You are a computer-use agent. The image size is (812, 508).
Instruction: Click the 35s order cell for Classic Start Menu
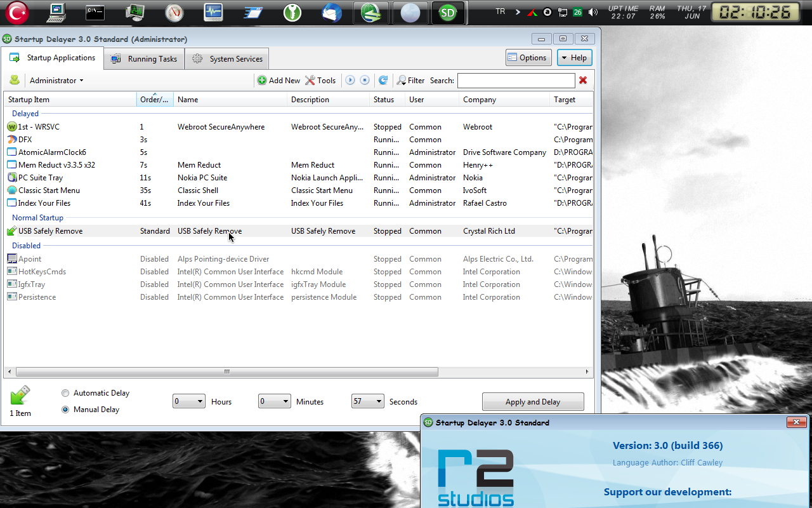pyautogui.click(x=145, y=190)
